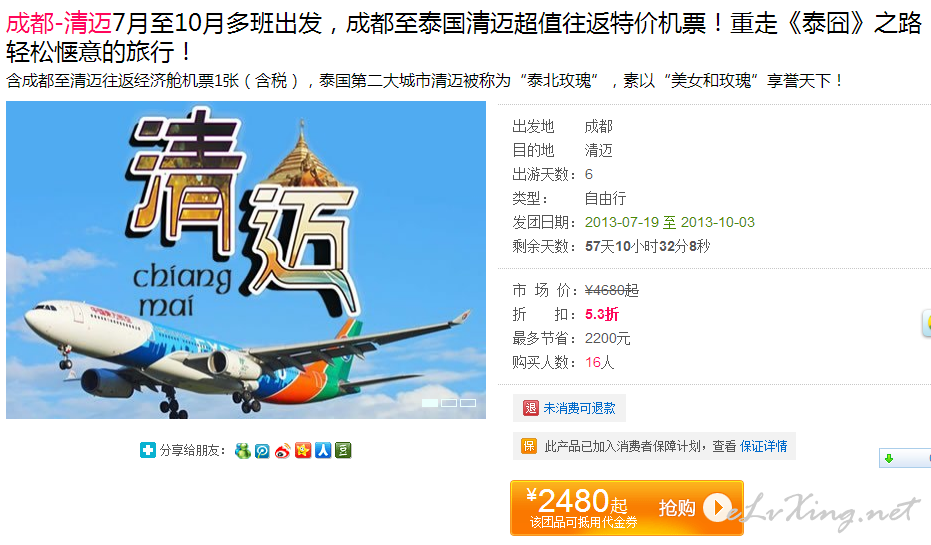Open the 未消费可退款 refund policy link

tap(580, 408)
